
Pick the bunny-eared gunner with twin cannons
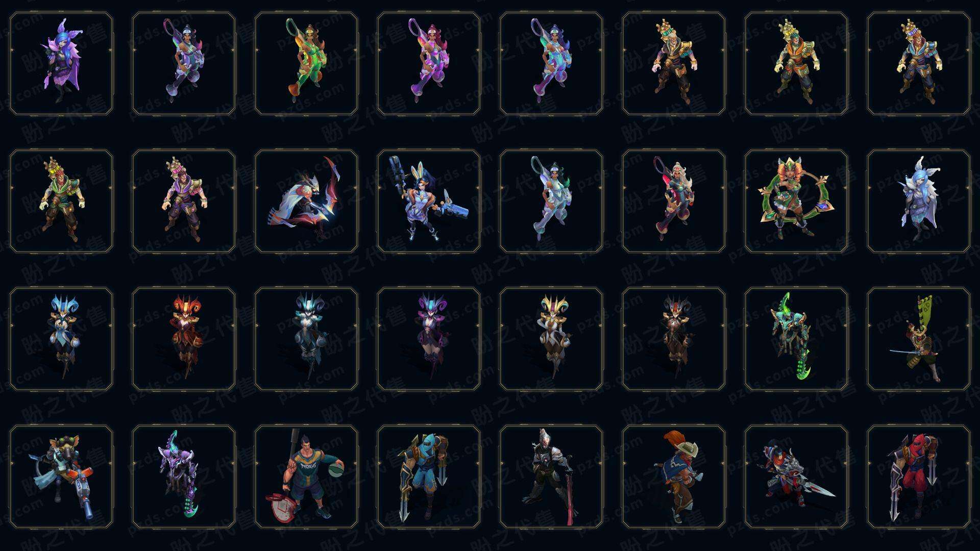pyautogui.click(x=429, y=201)
